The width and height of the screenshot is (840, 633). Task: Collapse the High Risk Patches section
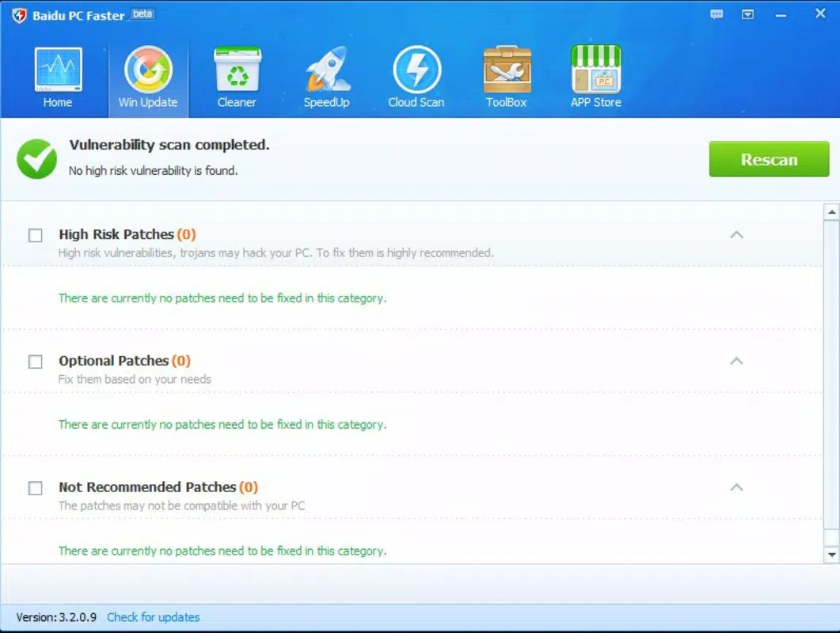736,234
